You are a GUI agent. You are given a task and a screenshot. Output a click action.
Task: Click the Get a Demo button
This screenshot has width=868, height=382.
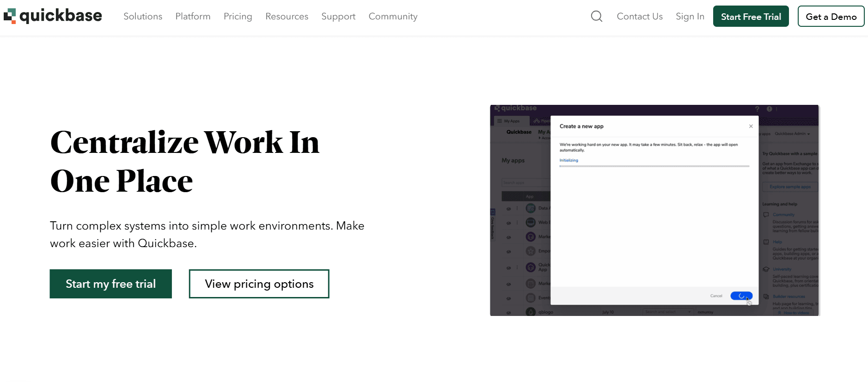pyautogui.click(x=831, y=17)
